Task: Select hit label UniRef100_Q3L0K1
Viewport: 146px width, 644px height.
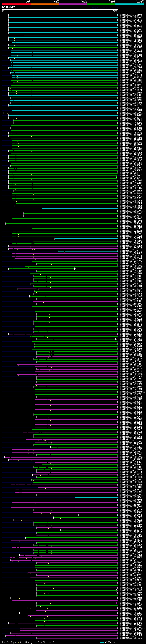Action: 131,80
